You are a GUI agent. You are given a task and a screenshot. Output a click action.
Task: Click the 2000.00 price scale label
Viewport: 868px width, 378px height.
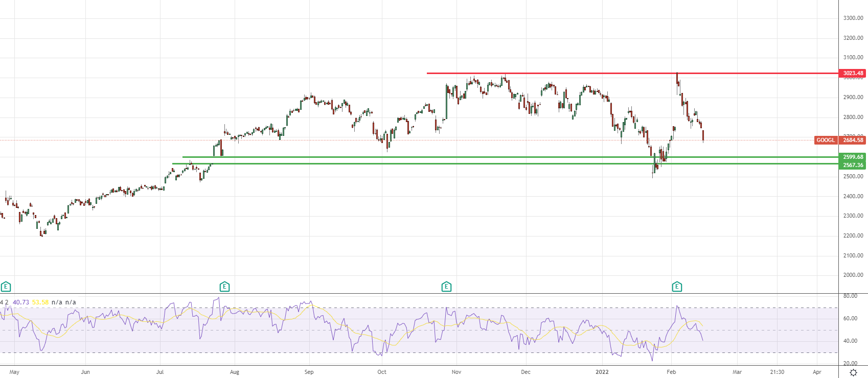pos(853,275)
